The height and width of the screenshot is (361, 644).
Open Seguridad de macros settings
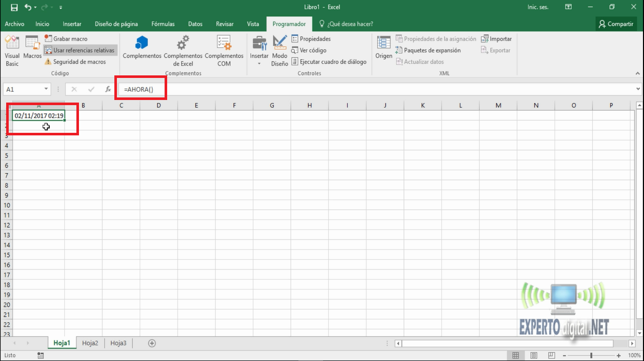click(75, 62)
